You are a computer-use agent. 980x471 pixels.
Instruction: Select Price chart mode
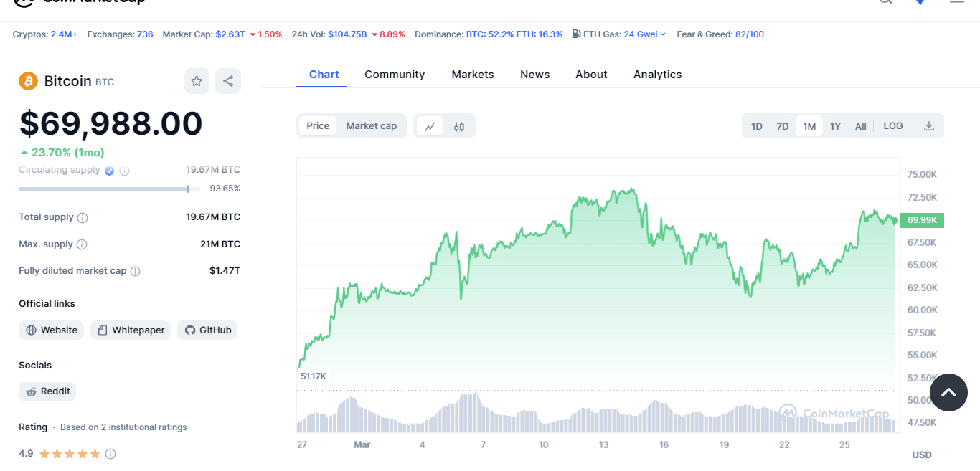[x=318, y=126]
